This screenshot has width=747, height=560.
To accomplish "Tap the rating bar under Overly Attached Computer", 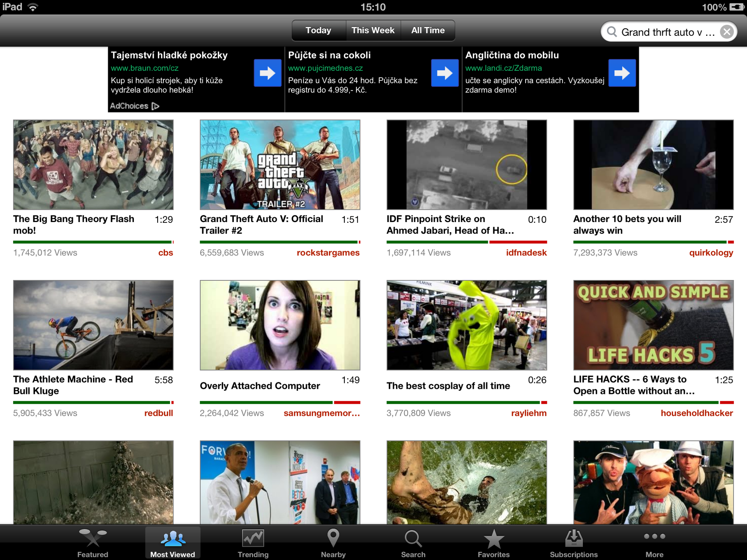I will (279, 401).
